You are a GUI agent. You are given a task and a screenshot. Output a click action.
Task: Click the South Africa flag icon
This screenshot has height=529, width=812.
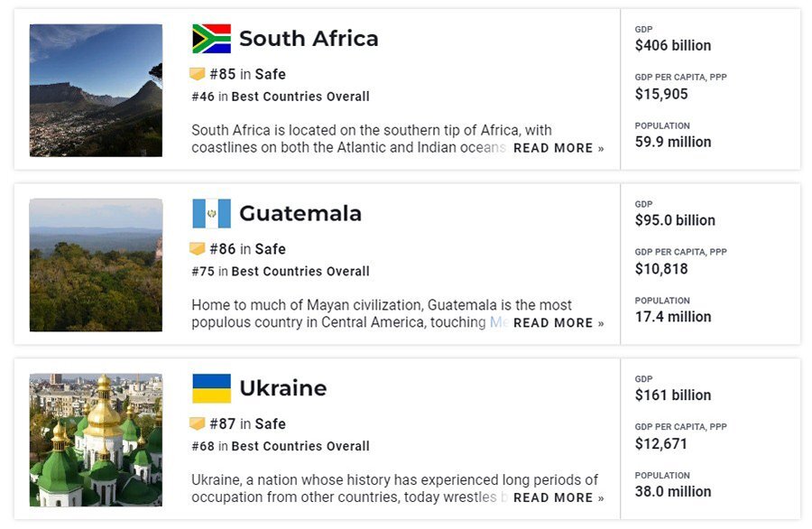211,39
